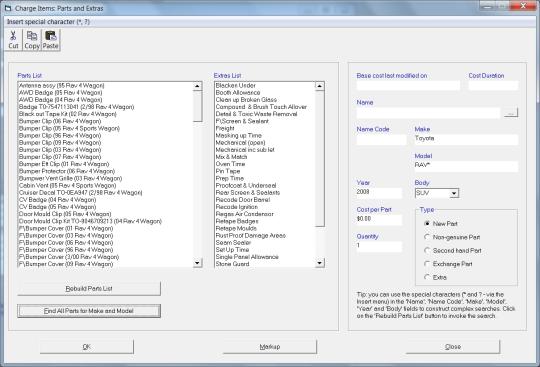Select Clean up Broken Glass extra
The height and width of the screenshot is (367, 540).
coord(246,99)
